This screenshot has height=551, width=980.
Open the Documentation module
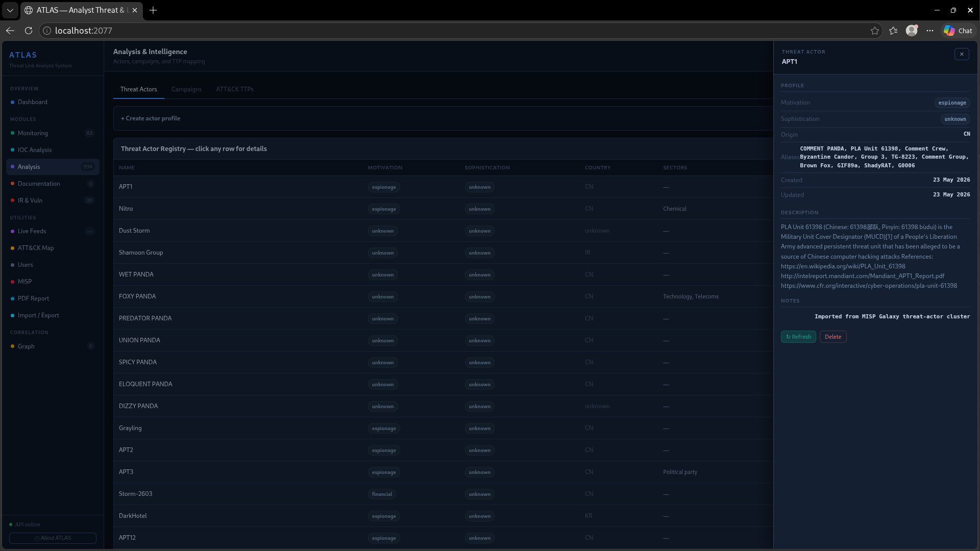53,184
